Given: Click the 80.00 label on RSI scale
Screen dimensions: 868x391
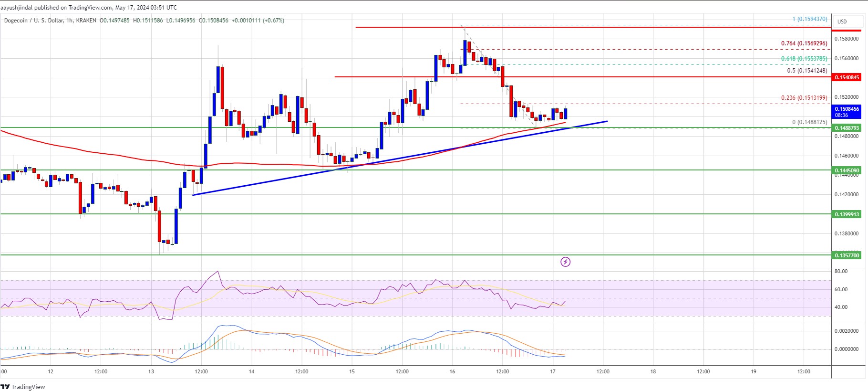Looking at the screenshot, I should 841,271.
